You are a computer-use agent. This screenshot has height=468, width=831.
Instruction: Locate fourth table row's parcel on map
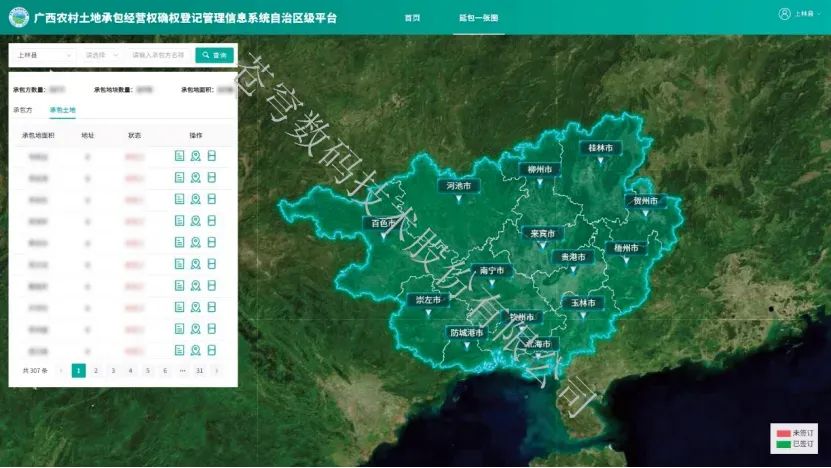(x=196, y=220)
